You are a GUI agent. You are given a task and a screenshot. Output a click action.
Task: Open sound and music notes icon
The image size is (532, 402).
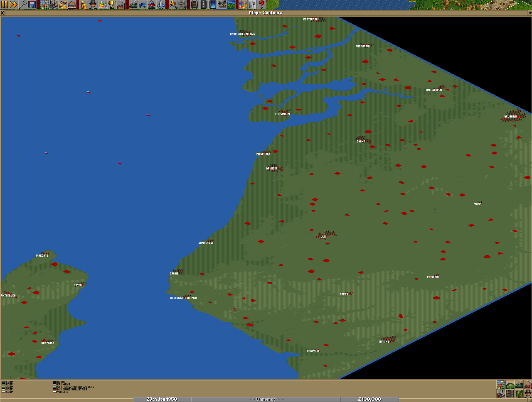tap(243, 5)
